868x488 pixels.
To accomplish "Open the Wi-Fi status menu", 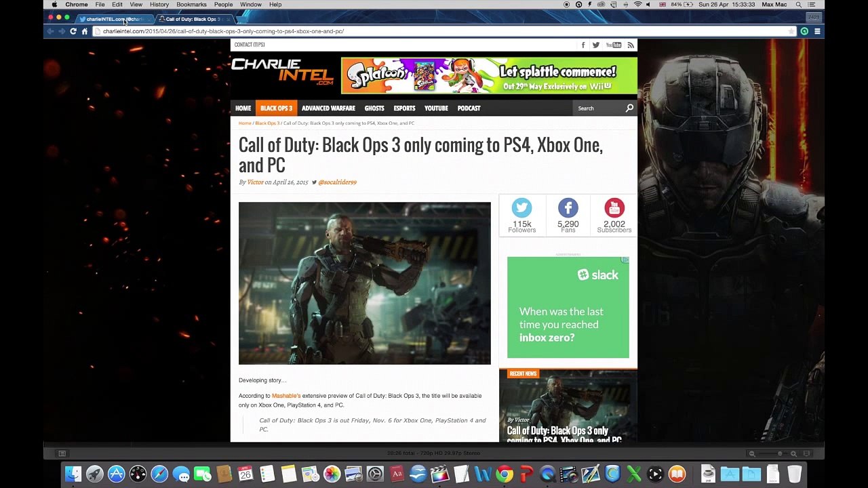I will pyautogui.click(x=637, y=5).
